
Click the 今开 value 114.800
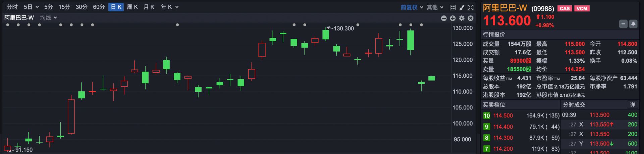627,44
